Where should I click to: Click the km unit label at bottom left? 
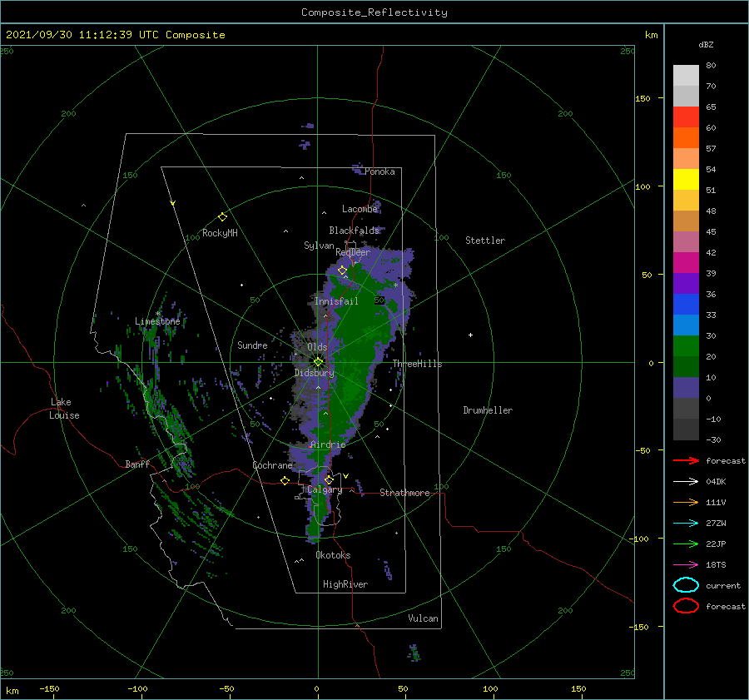(x=12, y=691)
